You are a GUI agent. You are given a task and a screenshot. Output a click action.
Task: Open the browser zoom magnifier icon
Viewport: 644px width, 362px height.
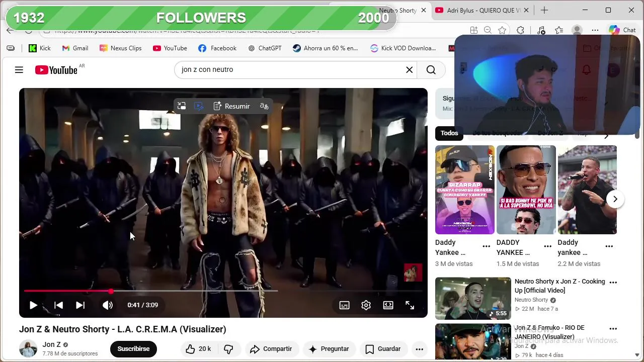488,30
